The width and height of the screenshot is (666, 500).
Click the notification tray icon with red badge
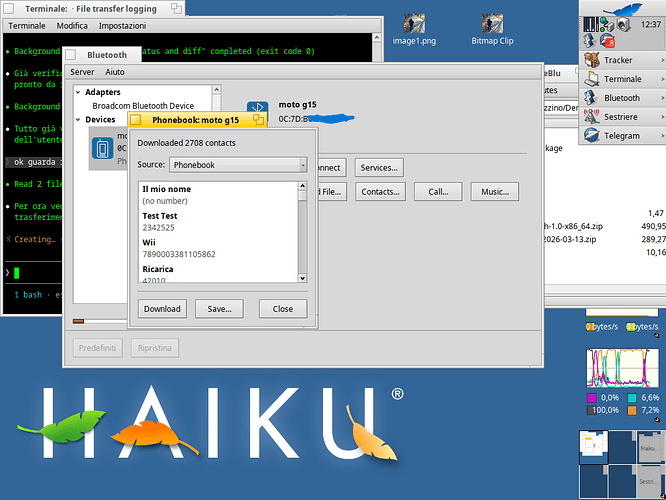pyautogui.click(x=605, y=40)
